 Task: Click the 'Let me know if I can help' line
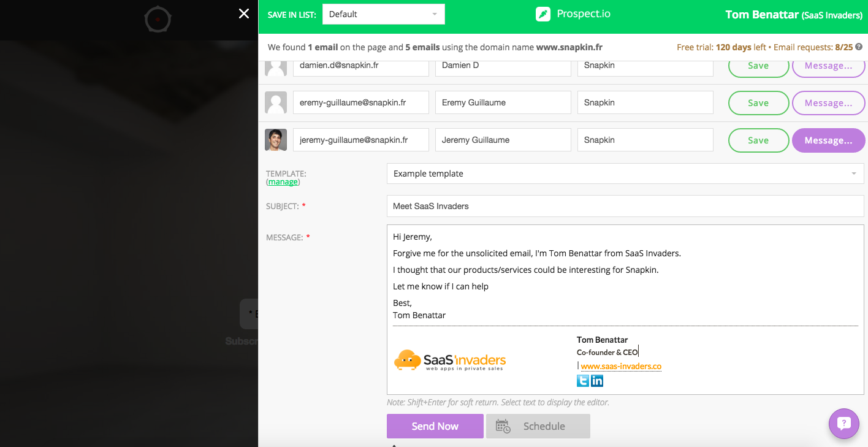(x=441, y=286)
